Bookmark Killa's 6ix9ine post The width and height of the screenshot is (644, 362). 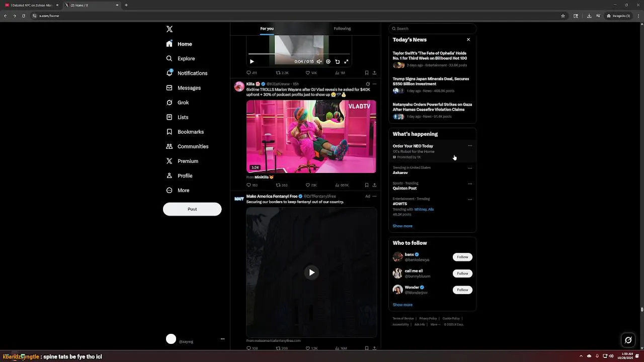(x=367, y=185)
